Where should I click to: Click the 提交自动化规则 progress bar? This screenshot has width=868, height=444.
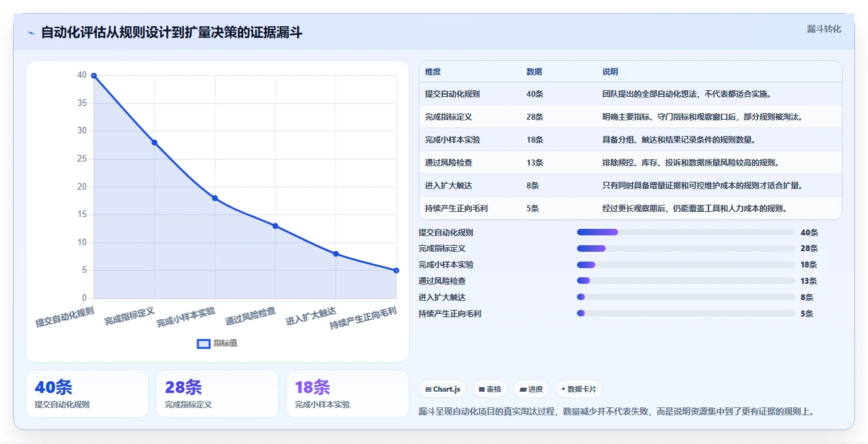[x=686, y=232]
